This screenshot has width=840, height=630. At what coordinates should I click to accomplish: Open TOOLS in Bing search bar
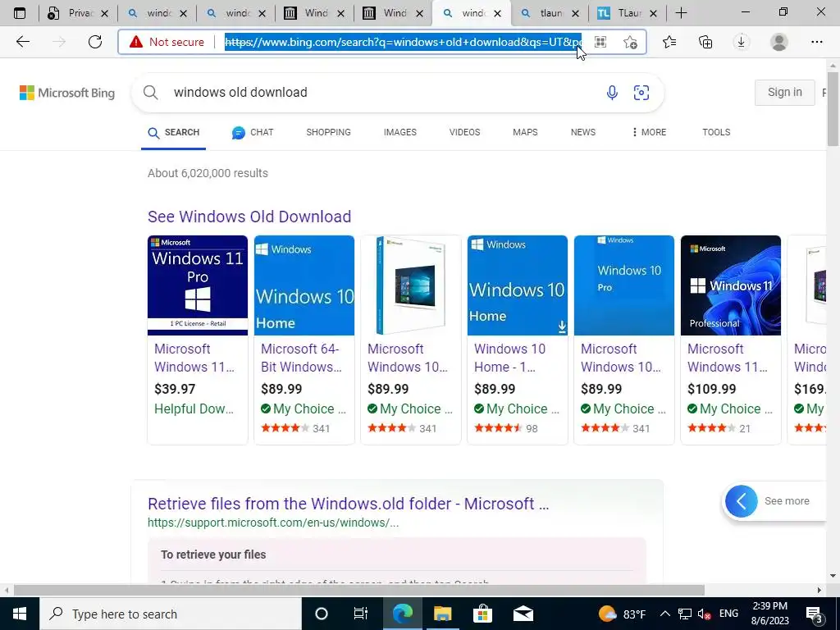tap(716, 132)
